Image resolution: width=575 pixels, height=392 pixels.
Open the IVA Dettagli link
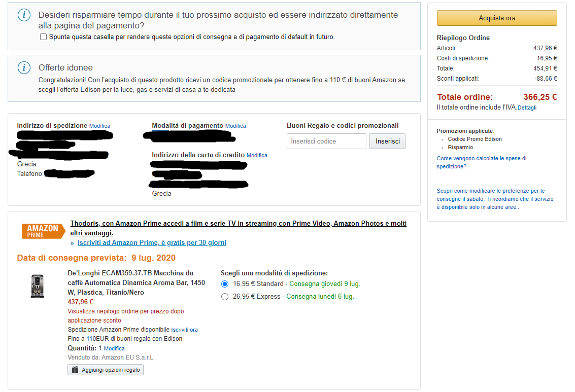(x=527, y=108)
